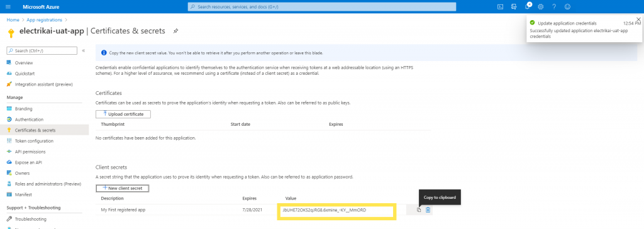
Task: Open the Authentication menu item
Action: 29,120
